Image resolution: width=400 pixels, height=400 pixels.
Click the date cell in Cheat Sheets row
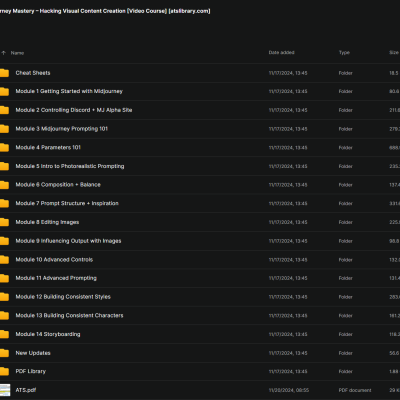pos(288,73)
